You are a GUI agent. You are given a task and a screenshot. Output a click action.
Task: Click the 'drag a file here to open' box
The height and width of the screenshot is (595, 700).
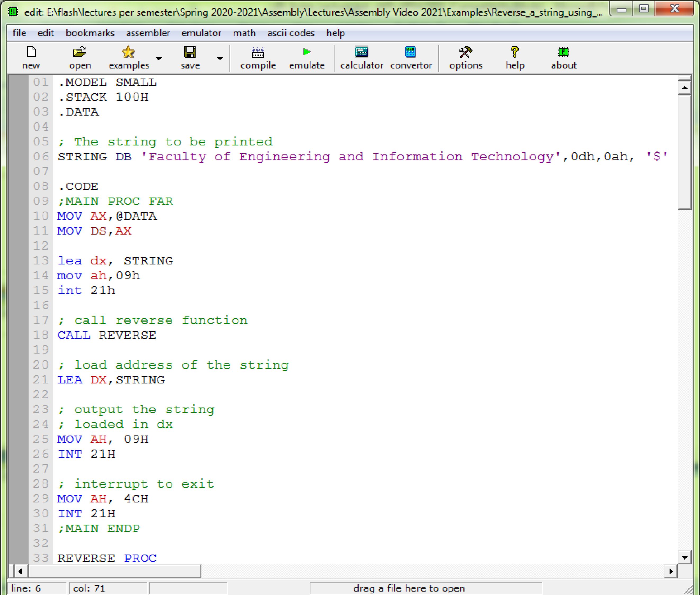[426, 588]
